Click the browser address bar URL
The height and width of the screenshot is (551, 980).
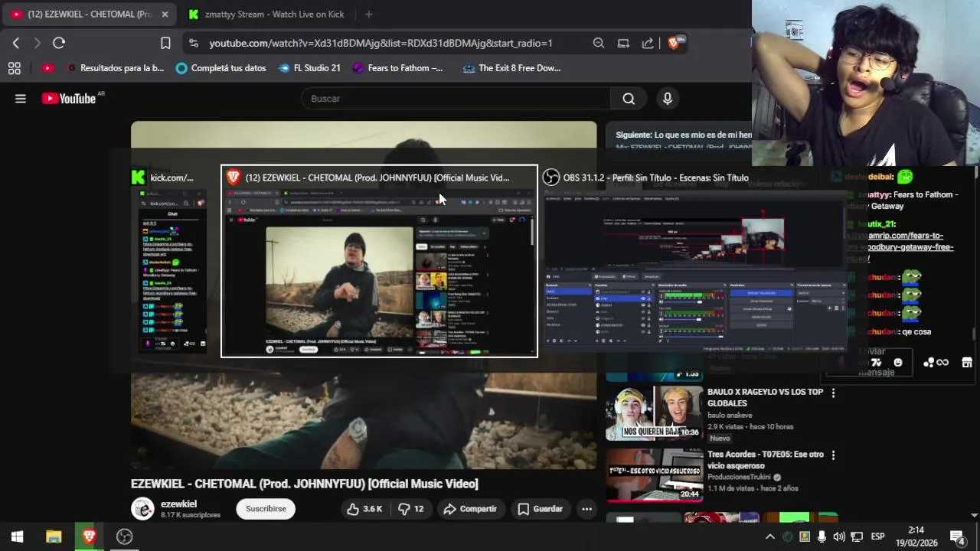[x=381, y=44]
